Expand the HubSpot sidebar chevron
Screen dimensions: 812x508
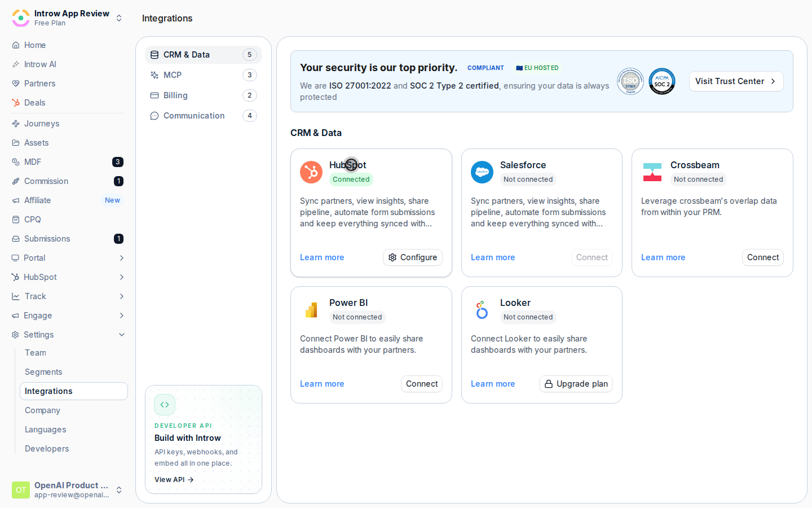(x=122, y=277)
